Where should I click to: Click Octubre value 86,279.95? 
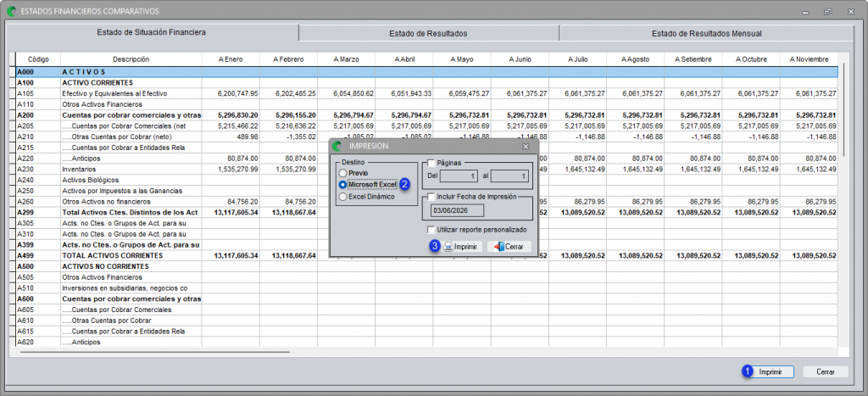pos(764,202)
